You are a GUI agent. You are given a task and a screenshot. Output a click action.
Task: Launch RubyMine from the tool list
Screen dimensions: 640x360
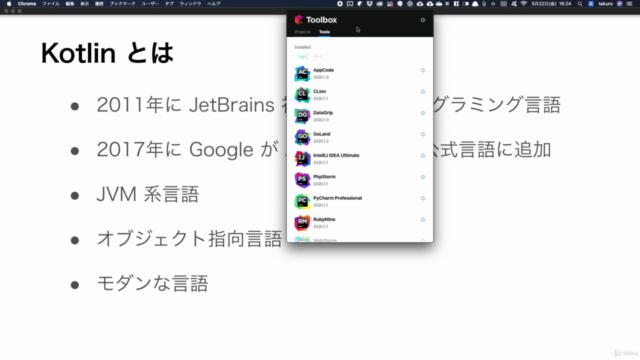point(360,223)
